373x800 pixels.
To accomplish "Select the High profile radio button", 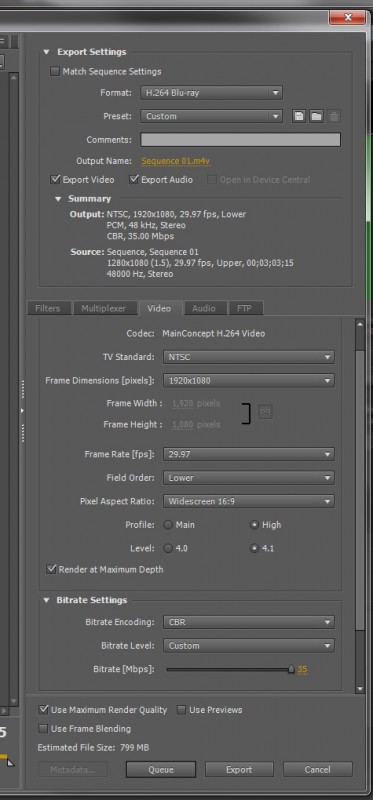I will pyautogui.click(x=254, y=524).
